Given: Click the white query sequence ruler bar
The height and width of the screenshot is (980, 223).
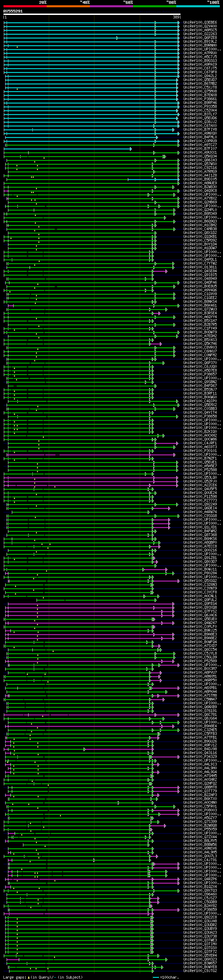Looking at the screenshot, I should coord(92,15).
